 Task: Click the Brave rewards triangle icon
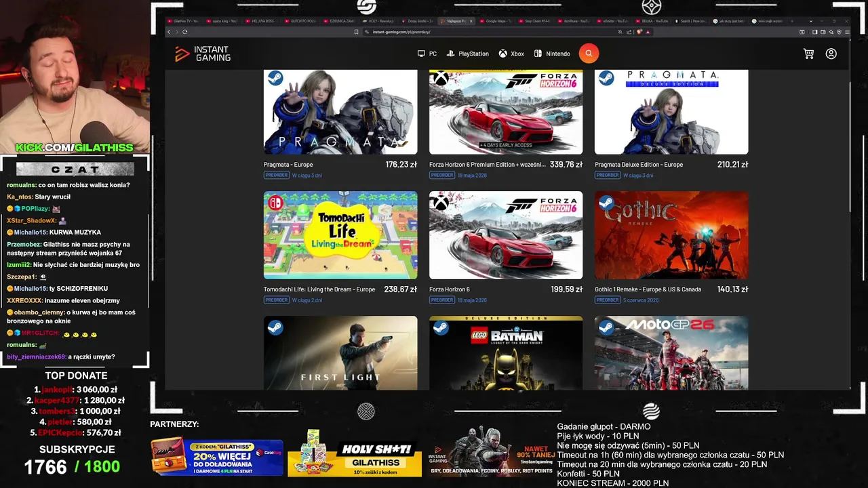point(648,32)
